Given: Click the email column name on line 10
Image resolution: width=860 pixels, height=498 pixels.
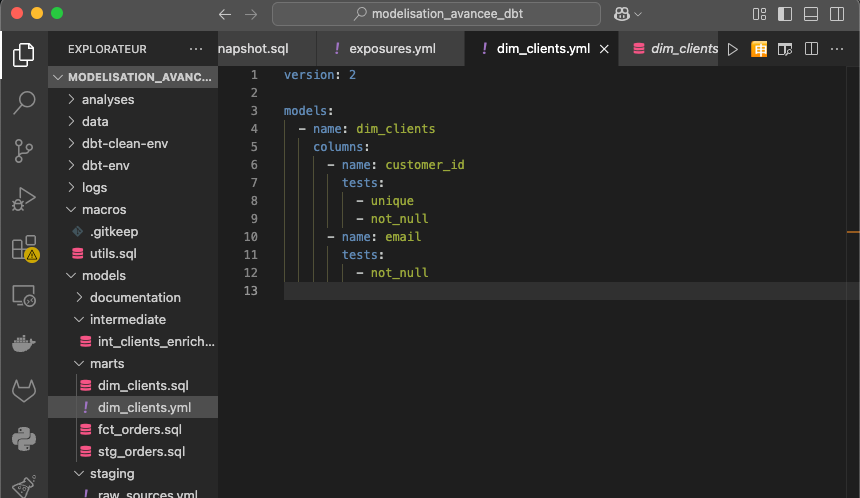Looking at the screenshot, I should click(x=403, y=236).
